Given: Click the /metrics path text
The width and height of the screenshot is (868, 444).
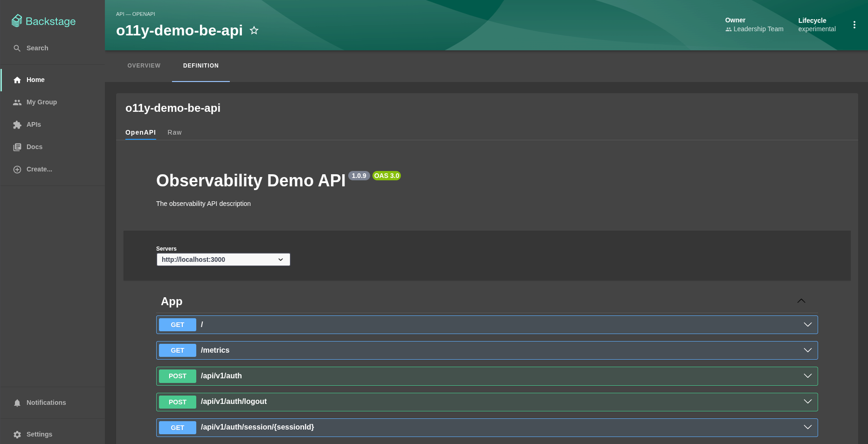Looking at the screenshot, I should (215, 350).
